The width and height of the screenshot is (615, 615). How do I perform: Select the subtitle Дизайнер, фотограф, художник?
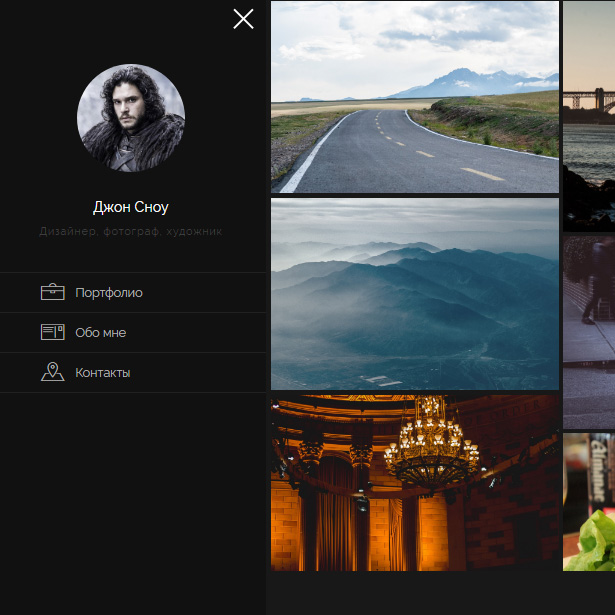[x=131, y=231]
